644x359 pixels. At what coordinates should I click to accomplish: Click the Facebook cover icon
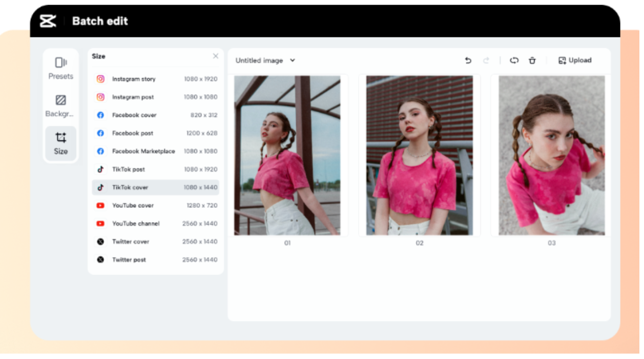[100, 115]
